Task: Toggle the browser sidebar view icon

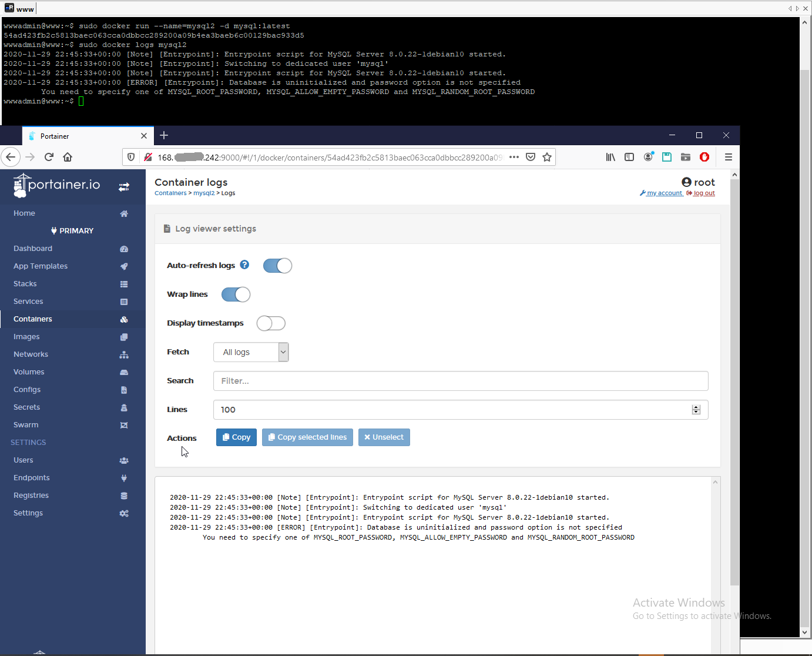Action: click(x=629, y=157)
